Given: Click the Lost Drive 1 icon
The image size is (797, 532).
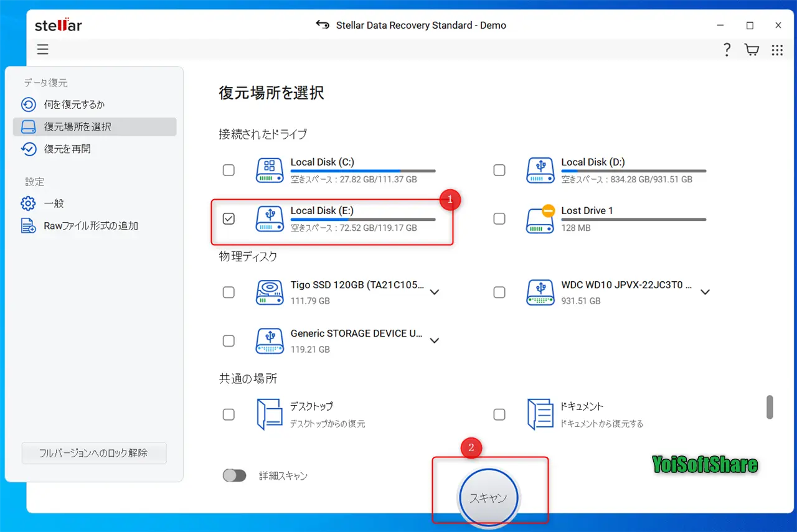Looking at the screenshot, I should pos(540,218).
